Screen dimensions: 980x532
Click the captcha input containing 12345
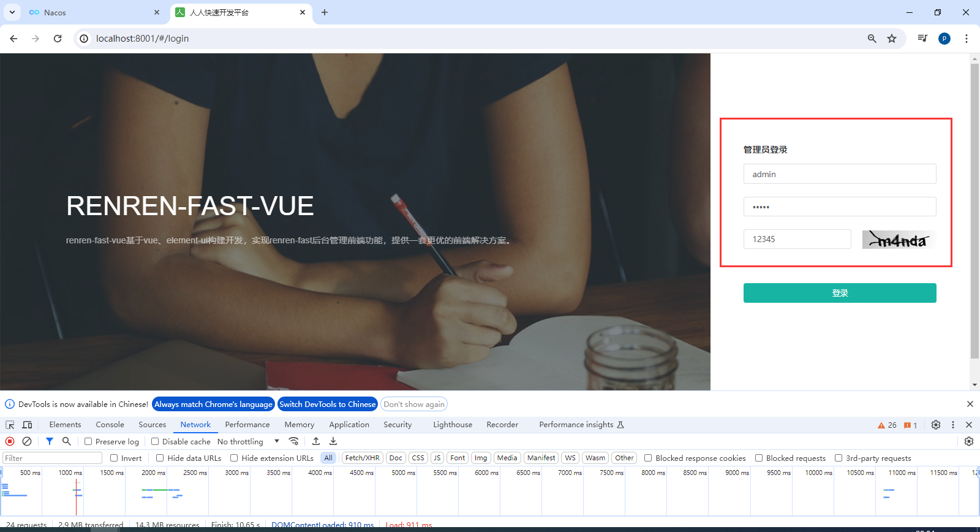point(797,239)
